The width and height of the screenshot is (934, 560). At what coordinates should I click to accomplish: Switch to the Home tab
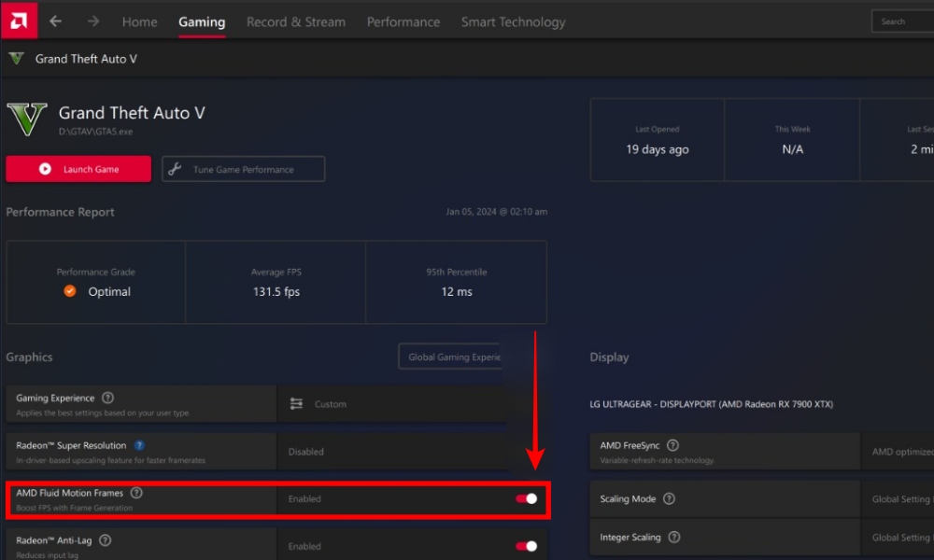point(139,21)
